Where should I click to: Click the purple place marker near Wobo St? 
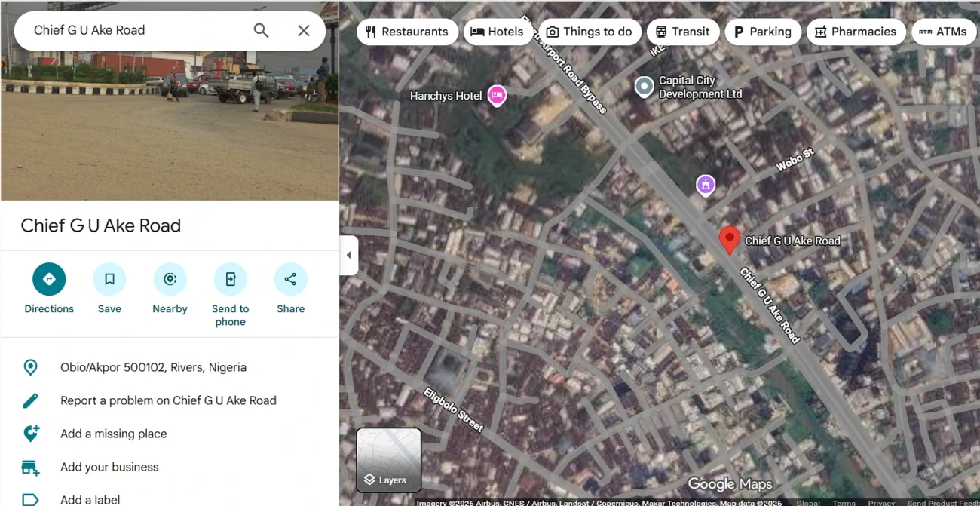(x=705, y=185)
